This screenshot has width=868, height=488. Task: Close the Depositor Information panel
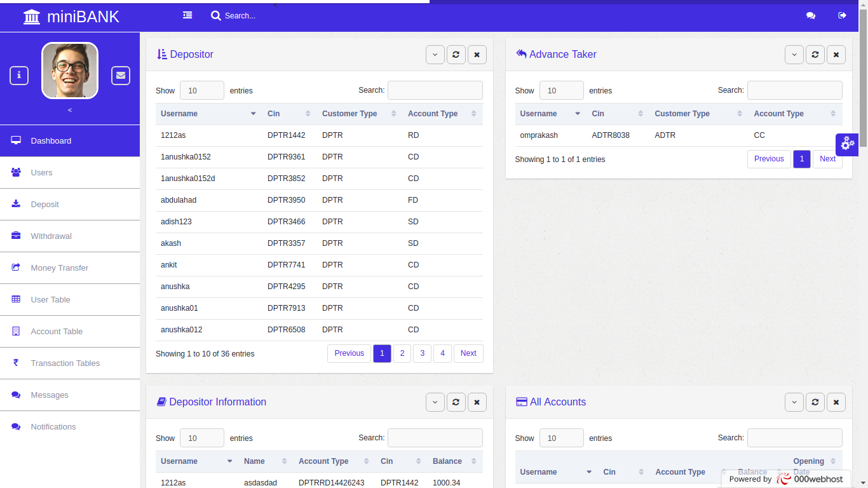(x=477, y=402)
